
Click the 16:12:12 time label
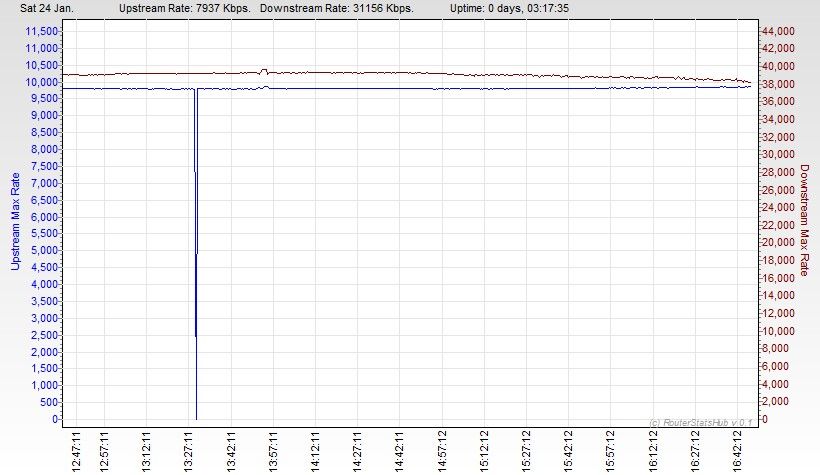point(653,451)
